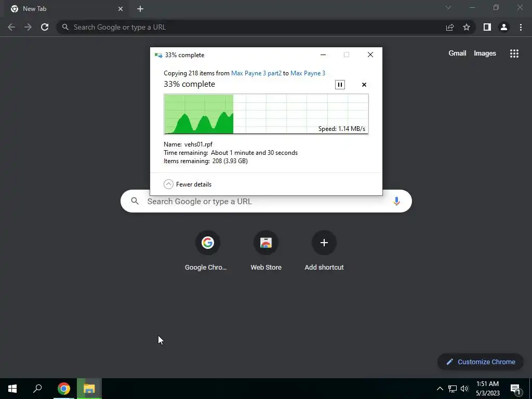Switch to File Explorer in the taskbar

pos(89,389)
